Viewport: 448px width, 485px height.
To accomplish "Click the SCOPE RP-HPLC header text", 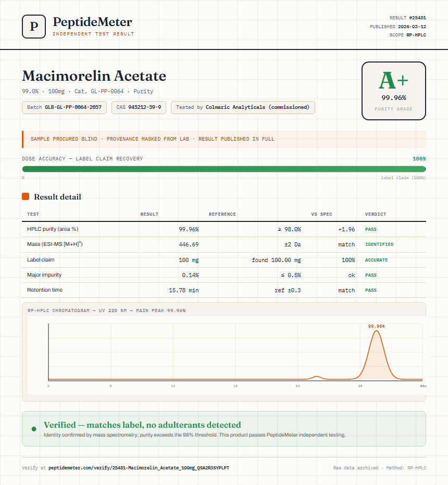I will pos(408,34).
